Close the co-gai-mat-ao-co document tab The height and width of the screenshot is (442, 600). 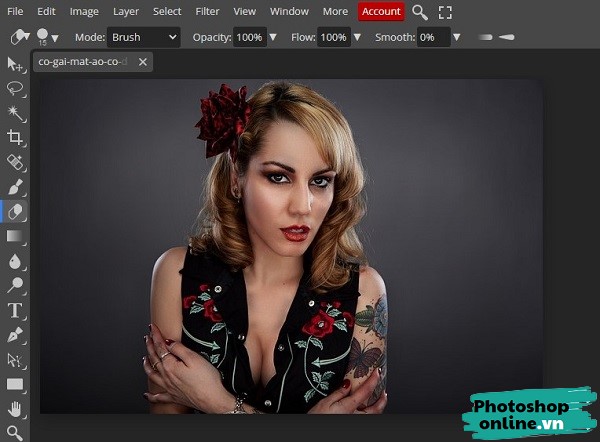click(143, 62)
